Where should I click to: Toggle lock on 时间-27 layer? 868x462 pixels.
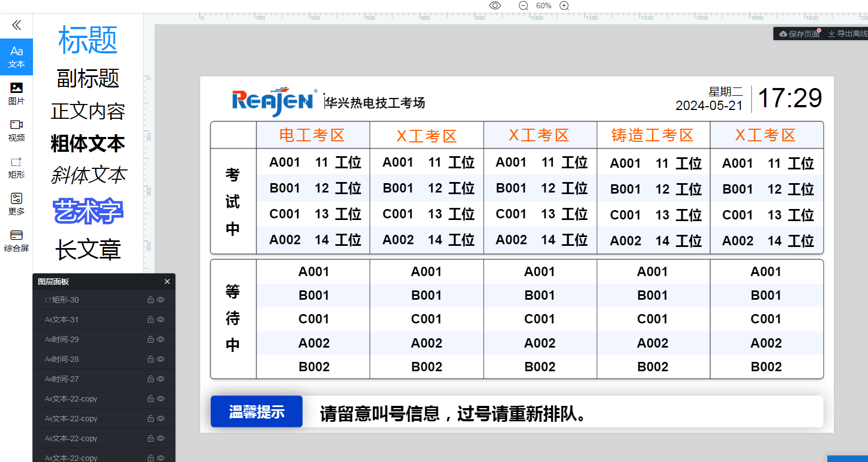150,379
